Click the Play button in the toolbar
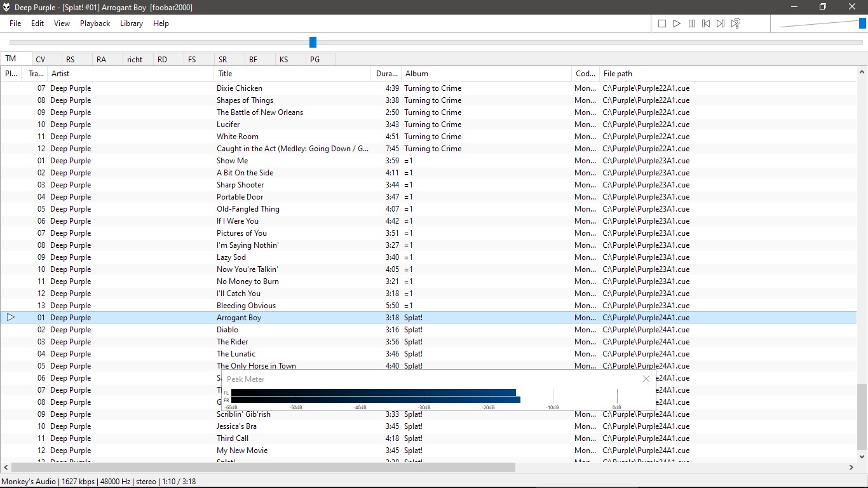Image resolution: width=868 pixels, height=488 pixels. point(677,24)
